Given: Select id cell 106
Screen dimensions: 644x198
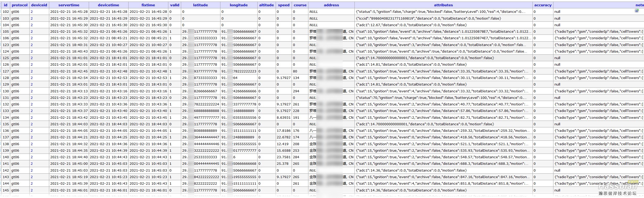Looking at the screenshot, I should click(6, 38).
